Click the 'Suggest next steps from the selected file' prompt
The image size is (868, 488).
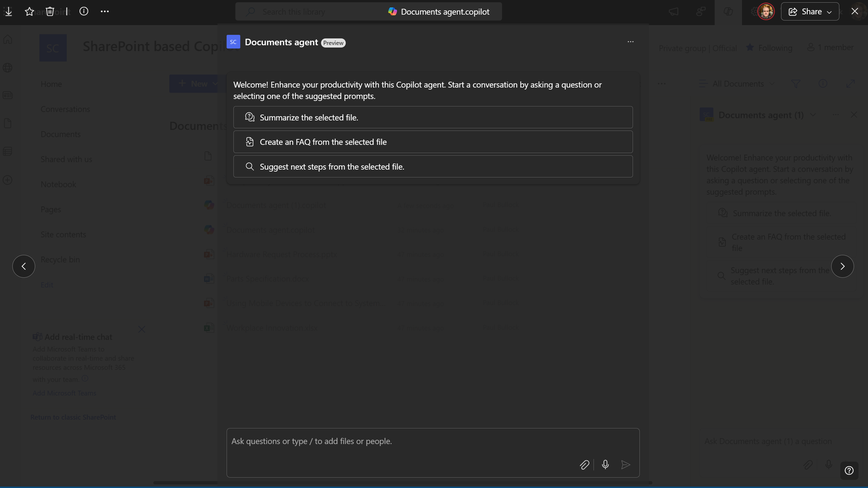tap(433, 166)
